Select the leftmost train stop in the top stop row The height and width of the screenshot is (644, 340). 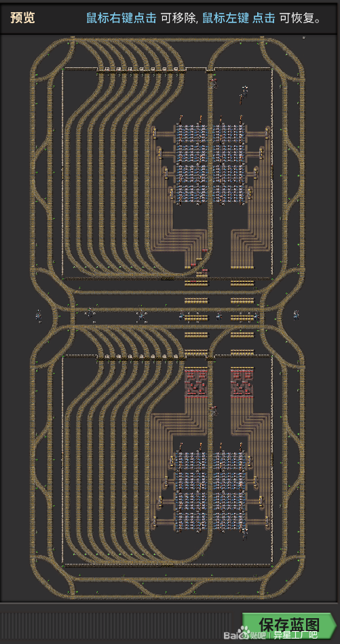107,69
